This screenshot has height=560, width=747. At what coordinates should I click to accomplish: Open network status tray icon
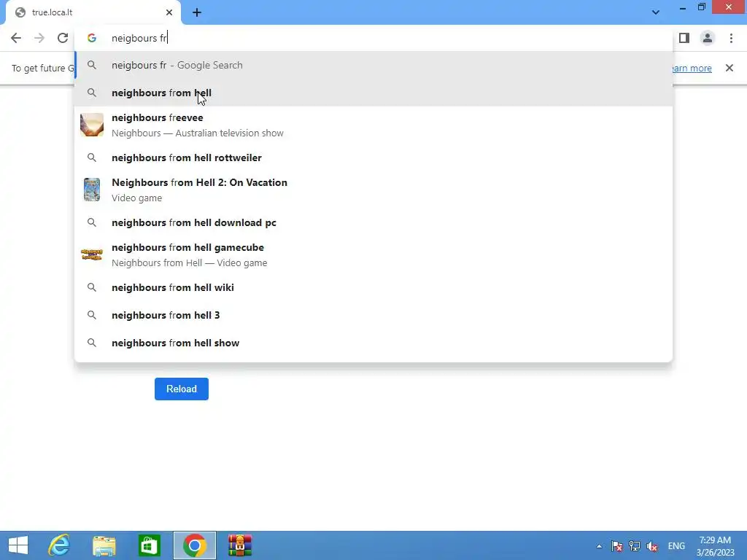635,546
